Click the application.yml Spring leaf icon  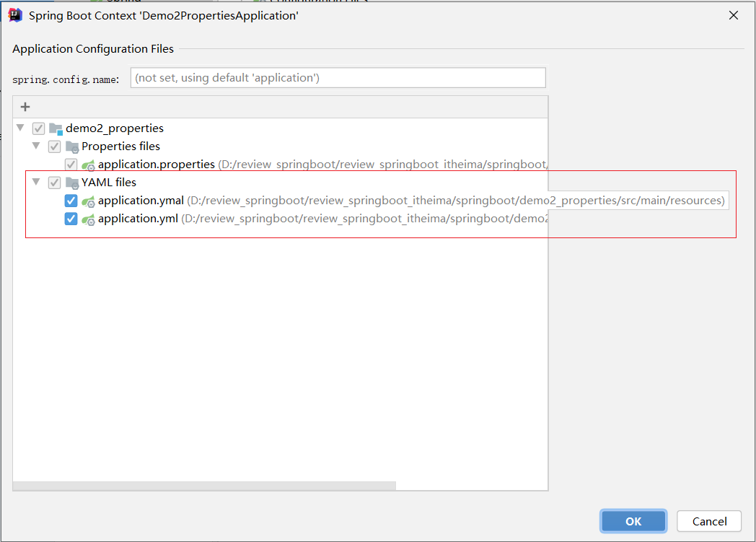click(88, 219)
